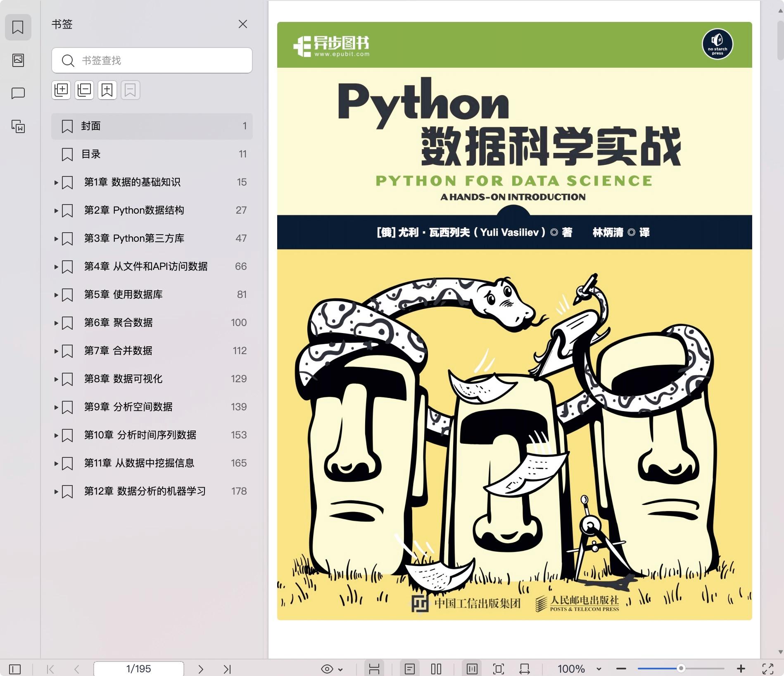Open the bookmarks sidebar panel icon
The height and width of the screenshot is (676, 784).
click(18, 27)
